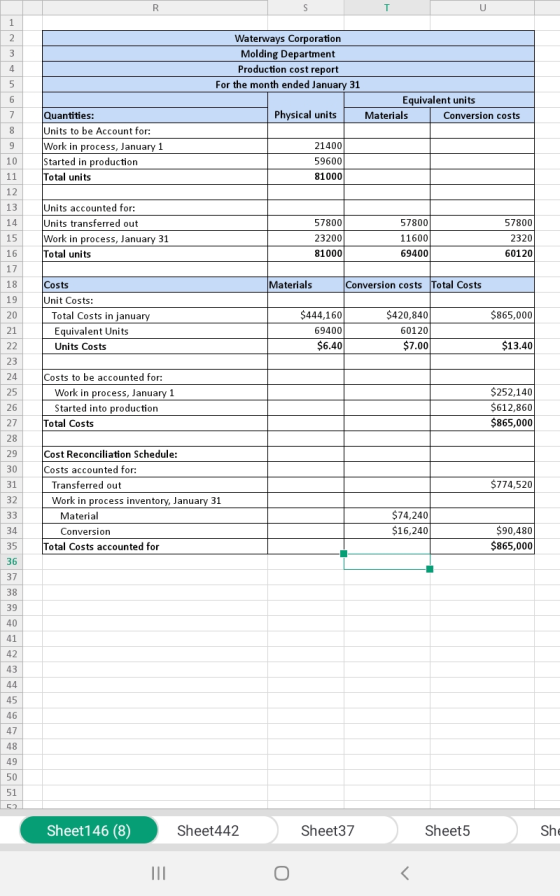Click the value 59600

(x=328, y=161)
